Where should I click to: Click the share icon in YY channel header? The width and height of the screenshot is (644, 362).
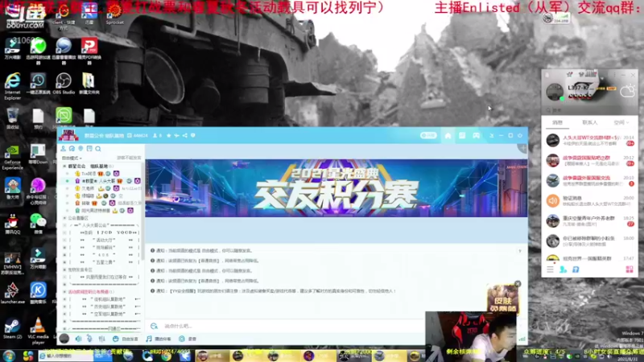click(x=184, y=135)
